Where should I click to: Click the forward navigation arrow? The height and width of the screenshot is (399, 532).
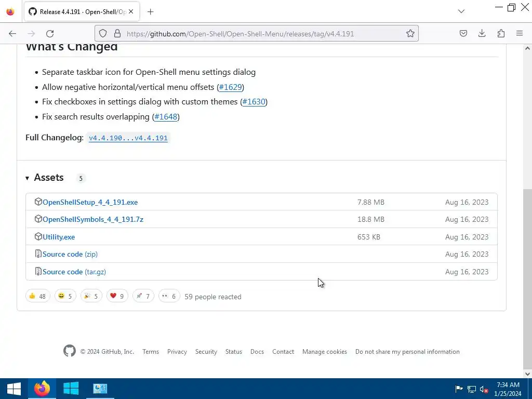(31, 33)
